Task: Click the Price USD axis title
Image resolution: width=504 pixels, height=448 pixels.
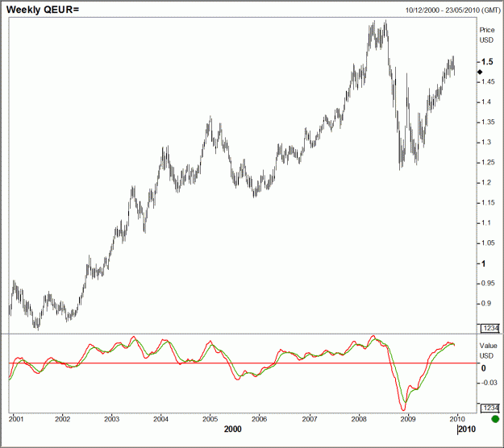Action: click(x=487, y=35)
